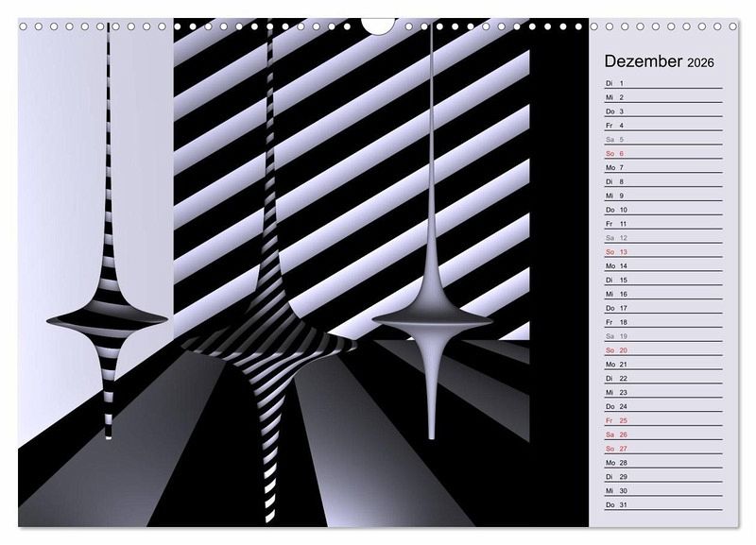Select the red Fr 25 holiday row

[x=661, y=420]
